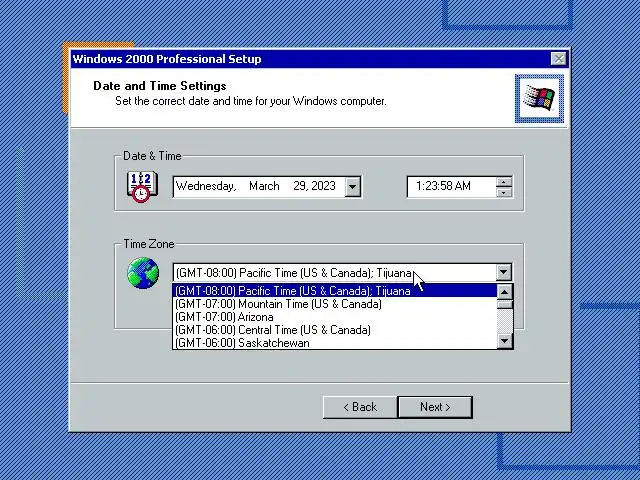
Task: Choose (GMT-06:00) Saskatchewan time zone
Action: tap(334, 343)
